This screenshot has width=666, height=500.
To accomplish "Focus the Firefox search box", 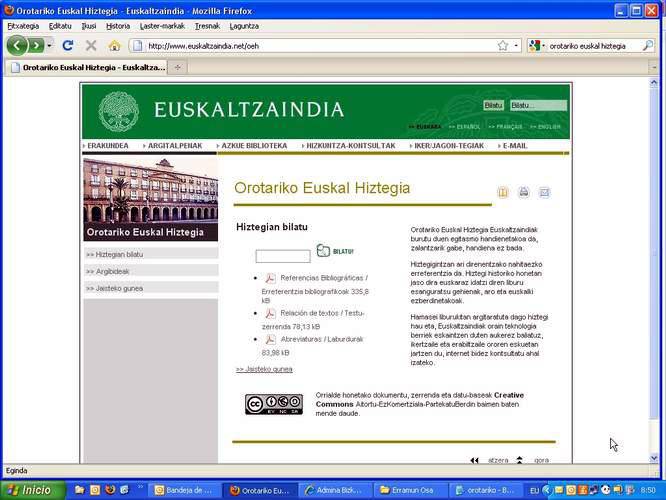I will 593,46.
